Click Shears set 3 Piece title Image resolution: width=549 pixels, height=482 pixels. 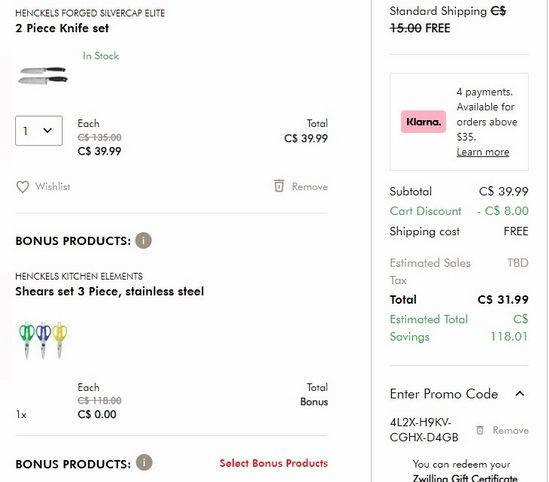pyautogui.click(x=110, y=291)
